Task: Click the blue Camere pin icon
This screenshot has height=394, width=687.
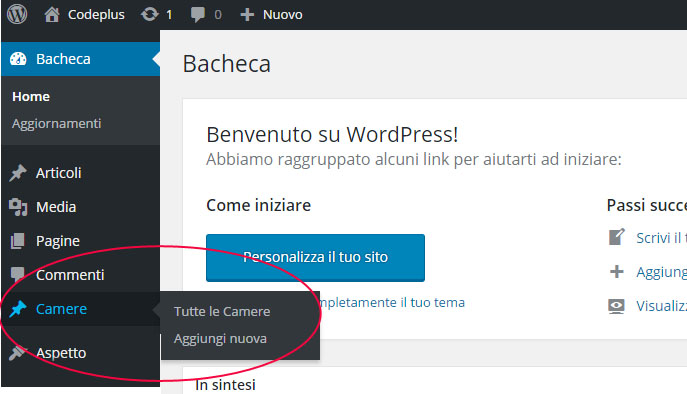Action: pyautogui.click(x=18, y=309)
